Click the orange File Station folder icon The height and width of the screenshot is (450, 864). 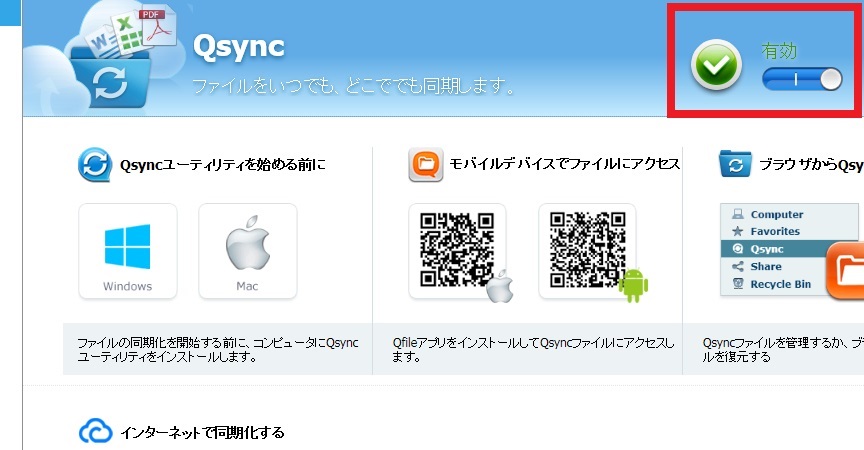(845, 270)
